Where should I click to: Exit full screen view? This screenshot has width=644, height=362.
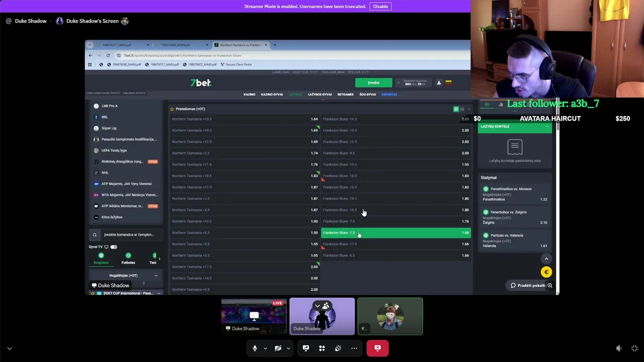[634, 348]
